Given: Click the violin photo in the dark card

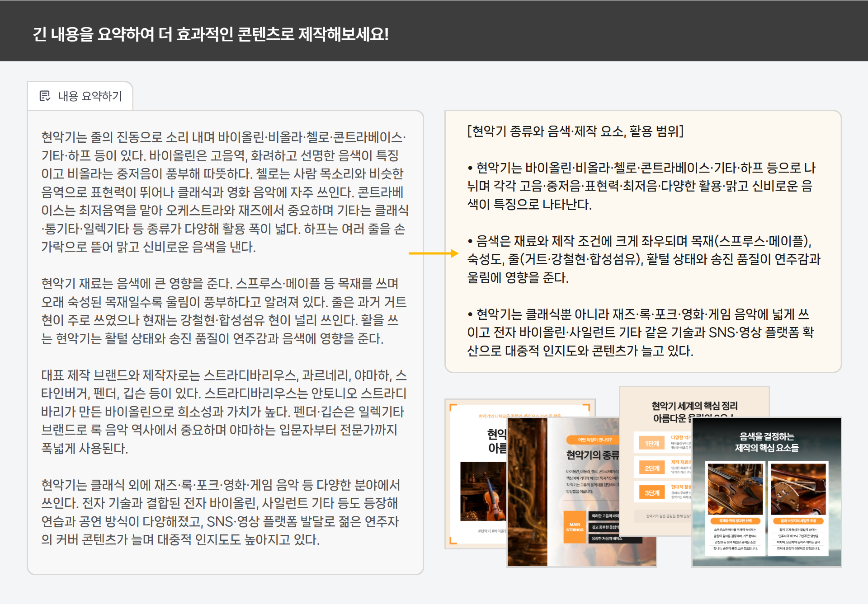Looking at the screenshot, I should coord(735,489).
